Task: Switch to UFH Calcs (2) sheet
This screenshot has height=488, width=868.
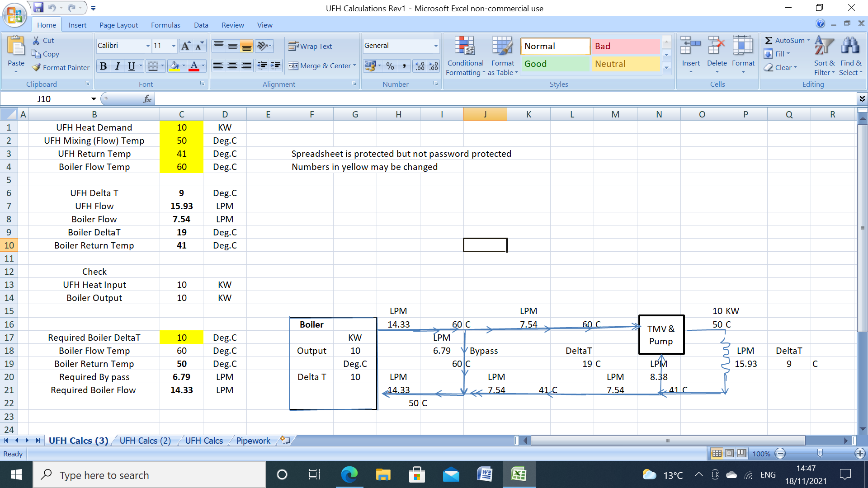Action: click(x=145, y=441)
